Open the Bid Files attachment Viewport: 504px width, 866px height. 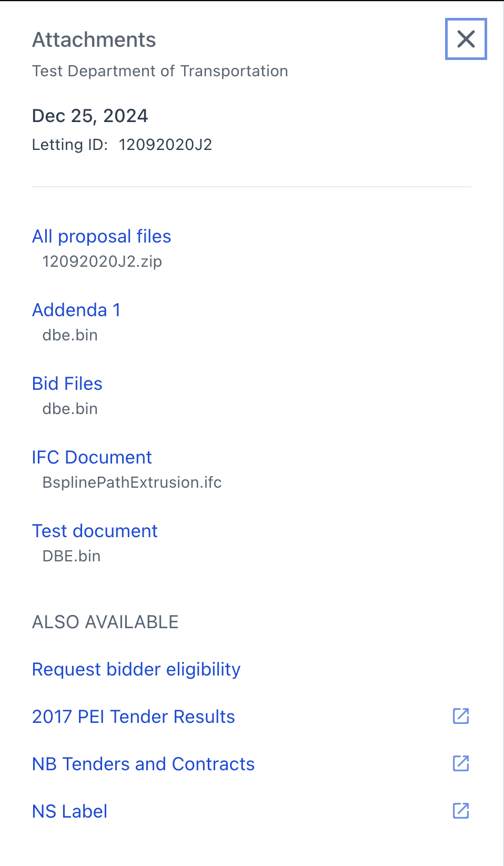click(67, 384)
